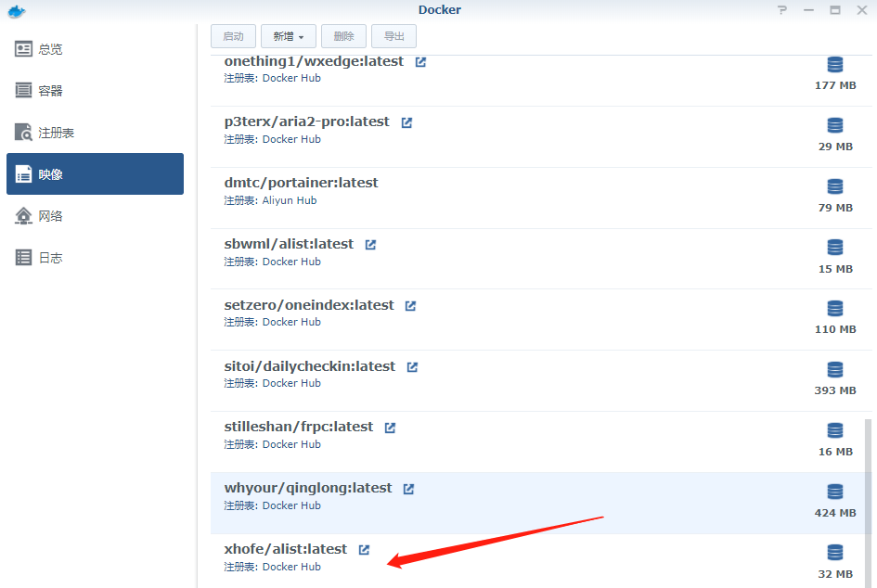Click database size icon above 15 MB
This screenshot has width=877, height=588.
click(835, 247)
